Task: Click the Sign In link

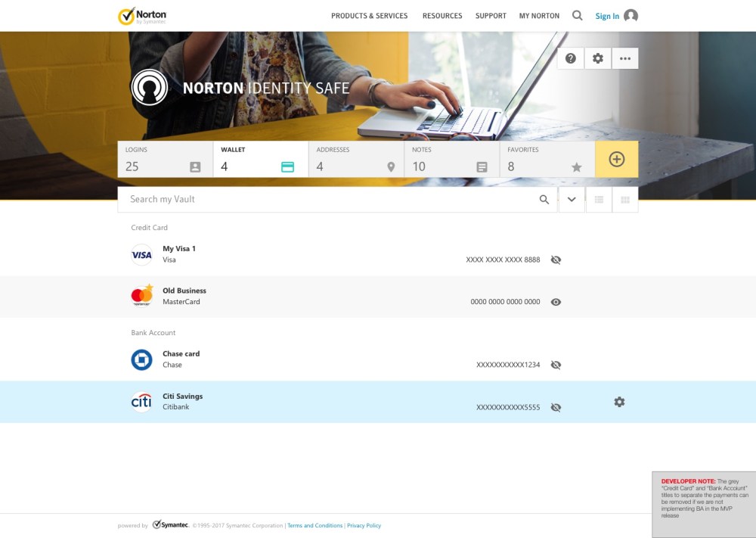Action: tap(607, 17)
